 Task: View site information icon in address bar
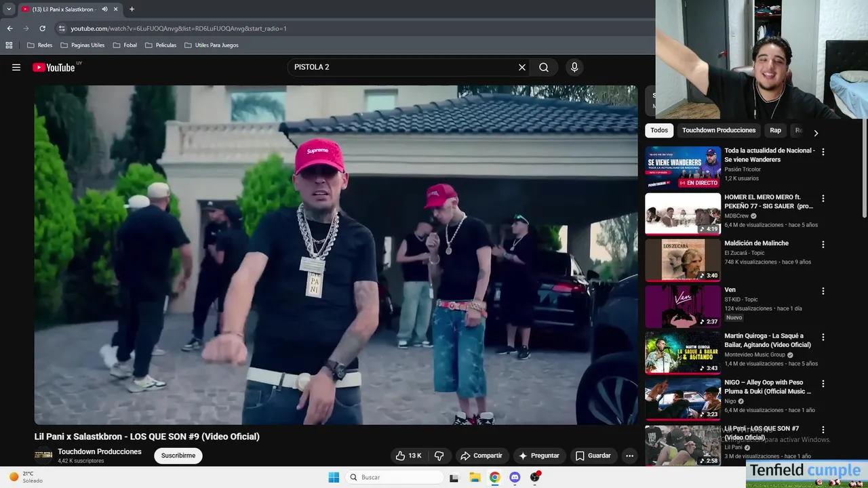(62, 28)
